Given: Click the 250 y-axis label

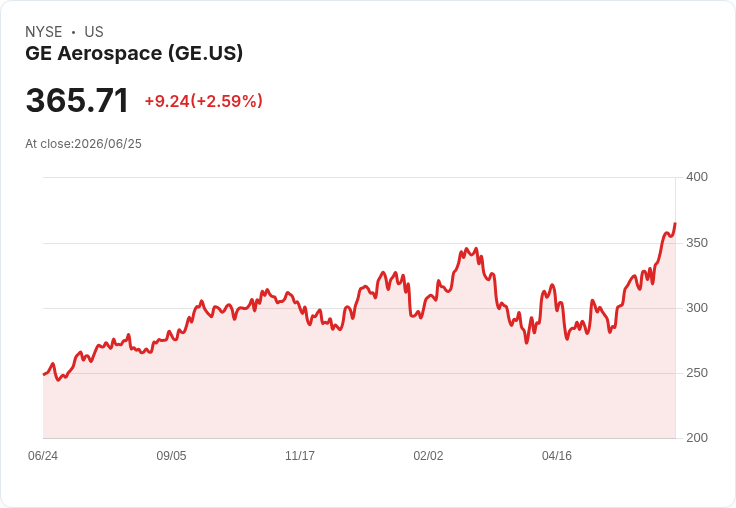Looking at the screenshot, I should pos(697,373).
